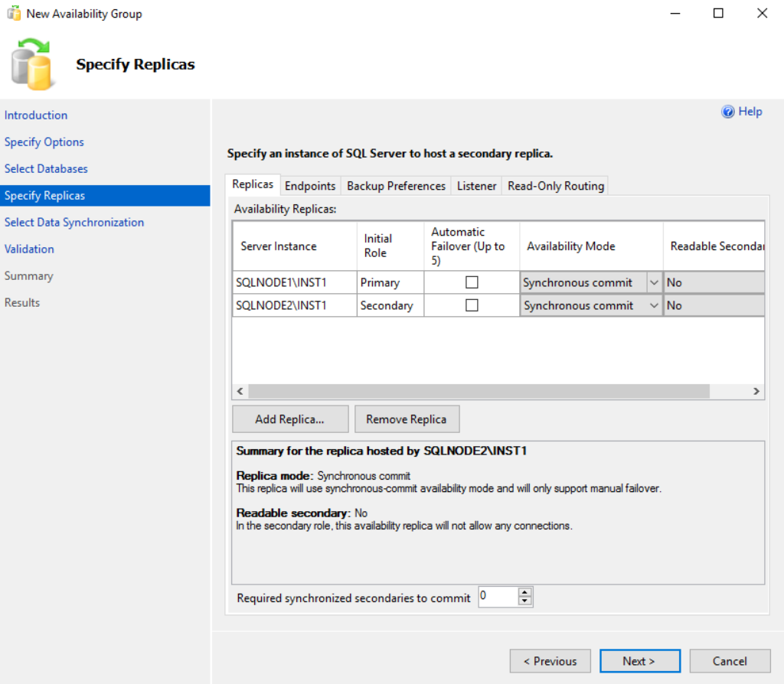Open the Backup Preferences tab
784x684 pixels.
point(396,185)
